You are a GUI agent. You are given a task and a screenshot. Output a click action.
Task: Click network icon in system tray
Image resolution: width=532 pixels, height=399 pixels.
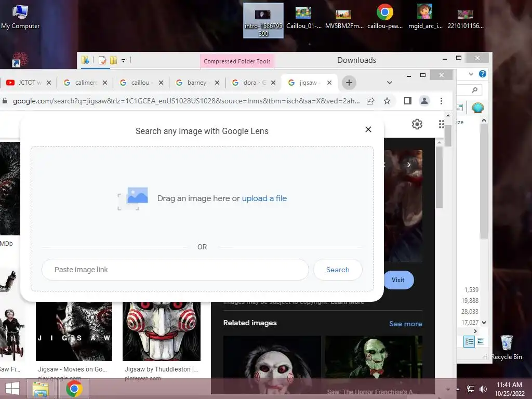(471, 389)
